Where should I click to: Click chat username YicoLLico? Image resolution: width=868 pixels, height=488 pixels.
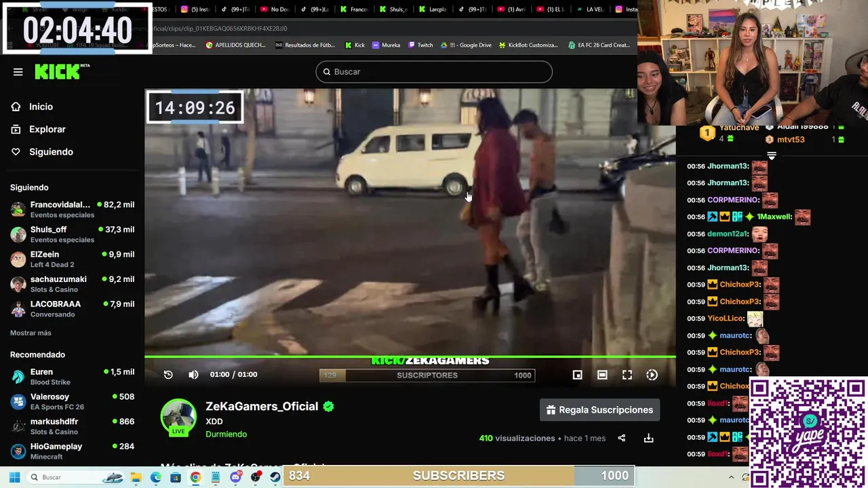coord(726,319)
